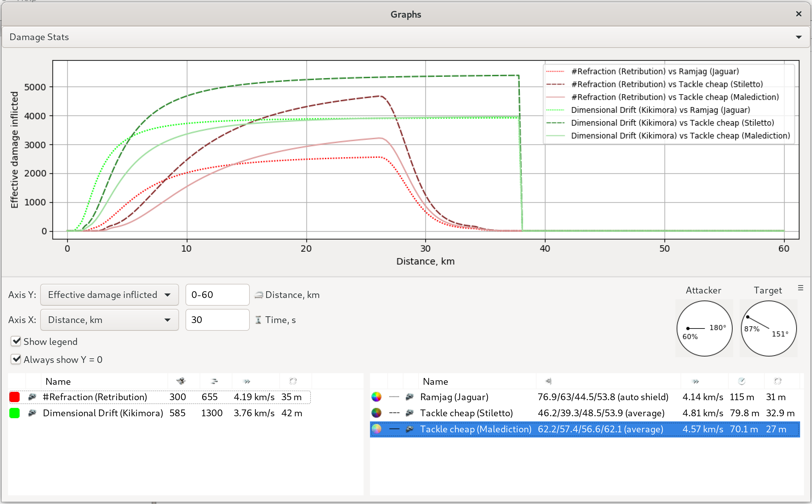Screen dimensions: 812x504
Task: Open the hamburger menu beside Target
Action: pos(801,288)
